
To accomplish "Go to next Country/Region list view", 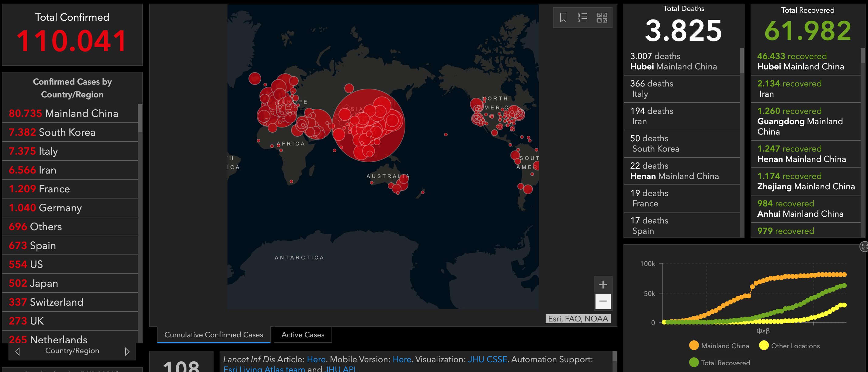I will (127, 351).
